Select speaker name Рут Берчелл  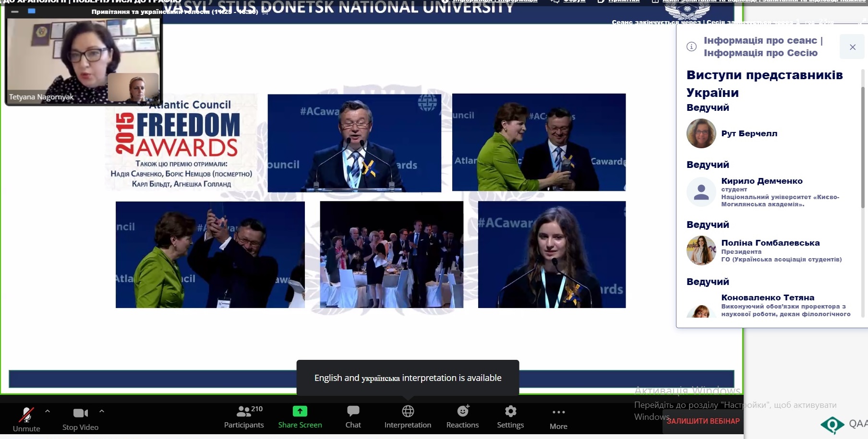click(x=749, y=133)
